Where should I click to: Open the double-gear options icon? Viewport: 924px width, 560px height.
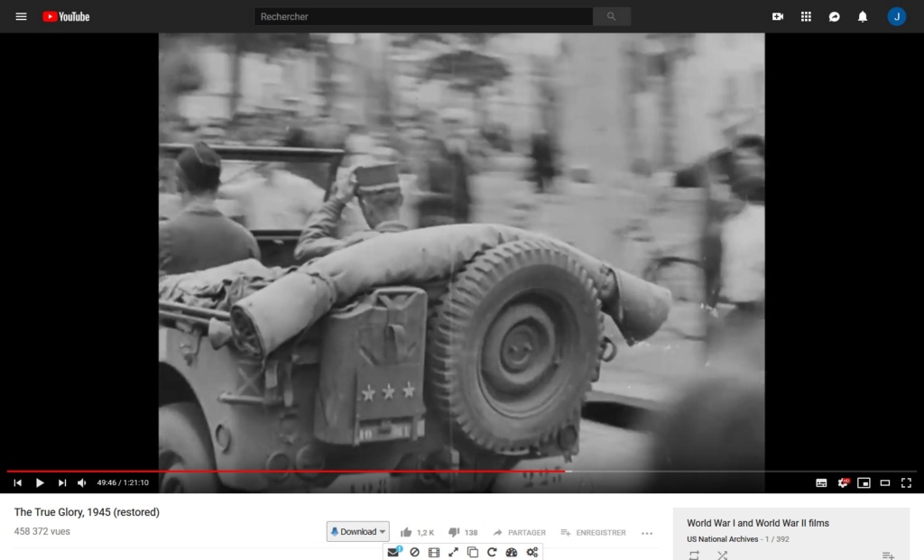(x=532, y=552)
